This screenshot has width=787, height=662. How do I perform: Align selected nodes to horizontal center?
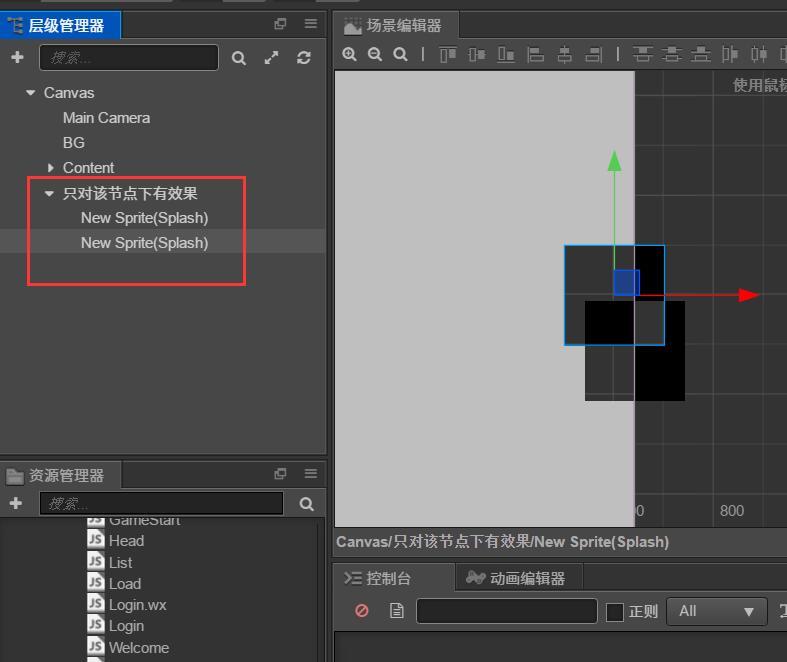[565, 54]
